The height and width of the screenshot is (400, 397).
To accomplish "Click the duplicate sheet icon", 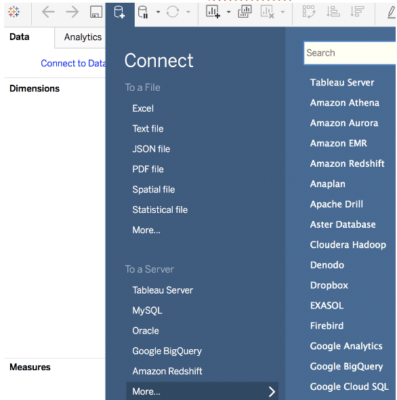I will [x=245, y=12].
